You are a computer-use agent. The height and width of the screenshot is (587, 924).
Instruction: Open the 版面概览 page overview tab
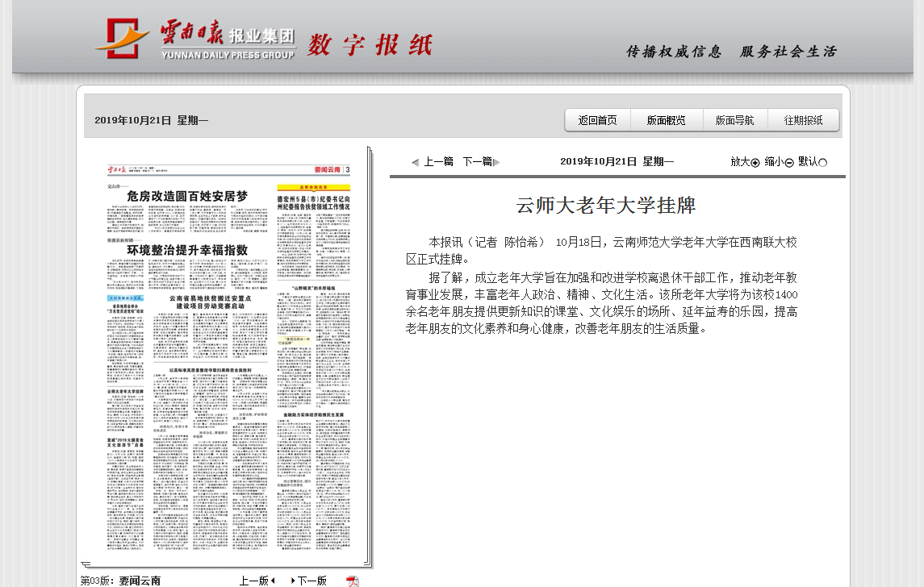(x=666, y=120)
